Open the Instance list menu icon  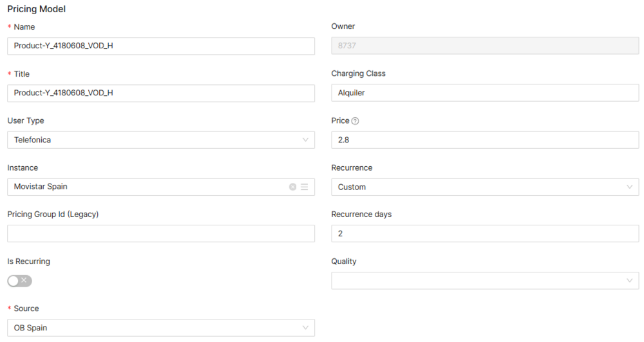(304, 187)
